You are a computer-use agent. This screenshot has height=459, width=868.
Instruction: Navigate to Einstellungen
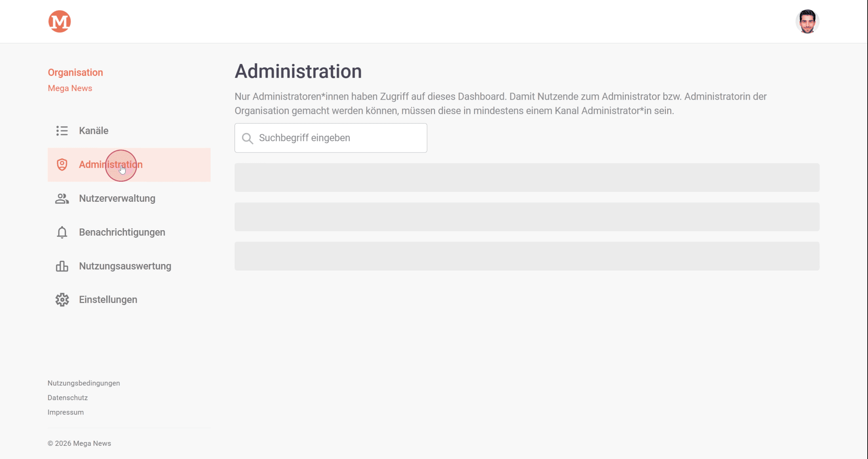pos(108,300)
